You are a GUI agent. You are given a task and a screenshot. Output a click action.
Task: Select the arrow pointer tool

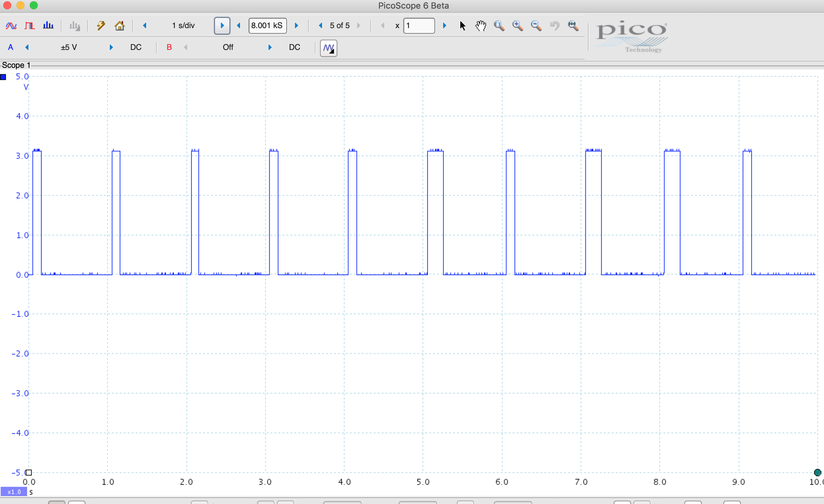point(463,26)
